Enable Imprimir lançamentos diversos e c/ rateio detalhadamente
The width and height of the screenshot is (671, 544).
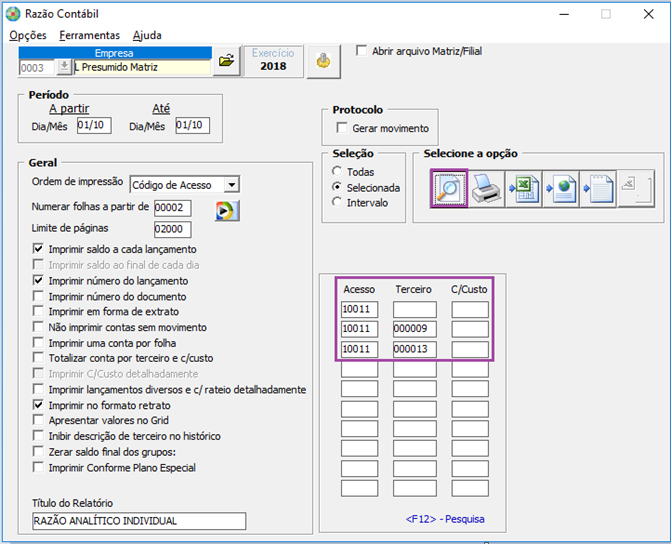pos(38,389)
